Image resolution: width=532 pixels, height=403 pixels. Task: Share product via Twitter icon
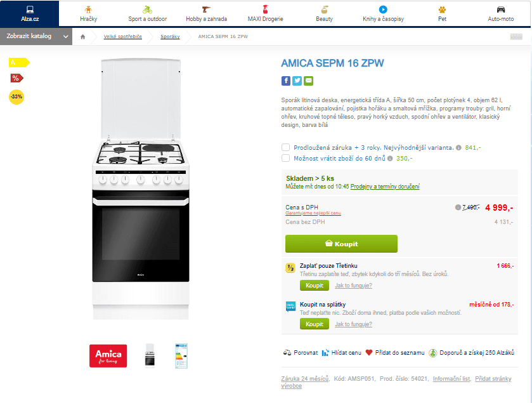point(297,81)
